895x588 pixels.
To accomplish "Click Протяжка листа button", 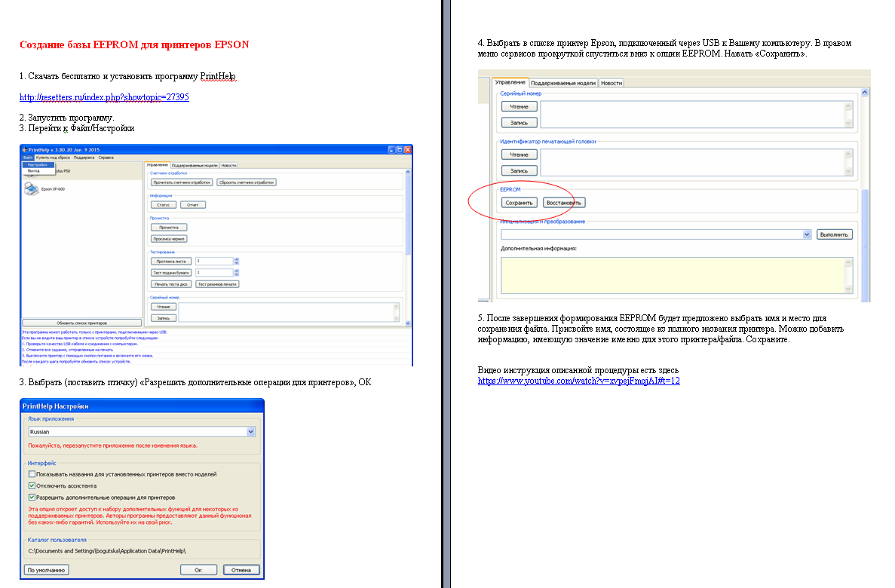I will click(171, 261).
